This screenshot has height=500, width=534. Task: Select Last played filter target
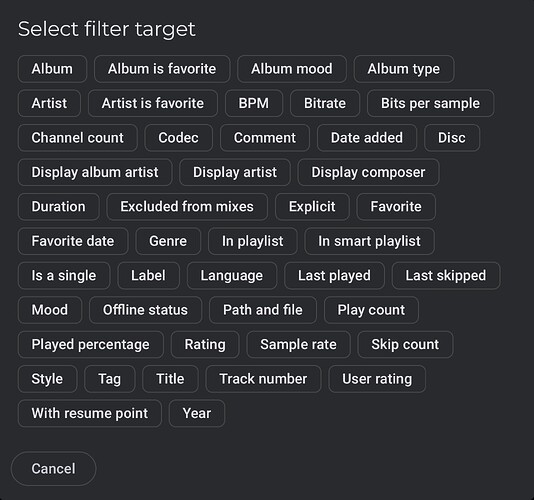pyautogui.click(x=334, y=276)
